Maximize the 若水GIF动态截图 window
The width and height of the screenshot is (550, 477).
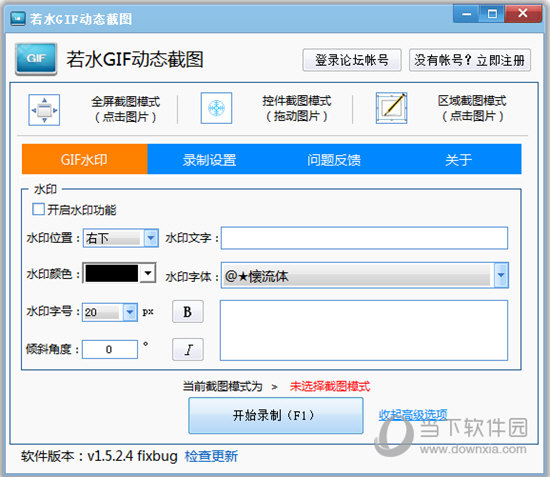click(x=492, y=14)
